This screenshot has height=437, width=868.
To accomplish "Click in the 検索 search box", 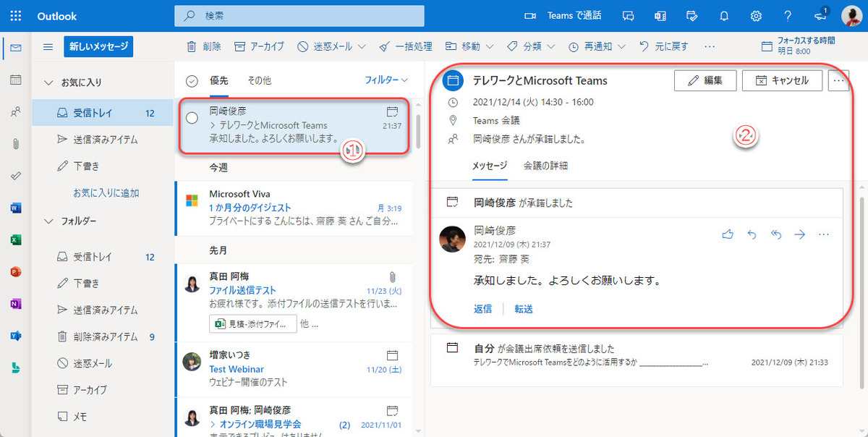I will pos(299,15).
